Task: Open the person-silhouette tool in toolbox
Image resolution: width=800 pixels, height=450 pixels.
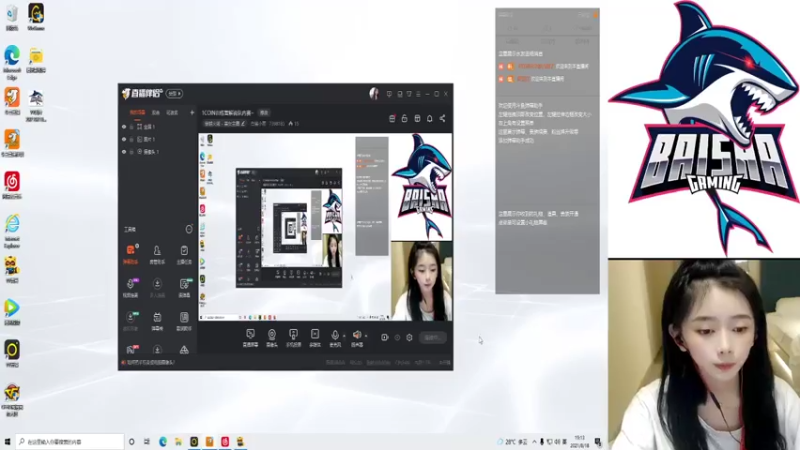Action: (157, 254)
